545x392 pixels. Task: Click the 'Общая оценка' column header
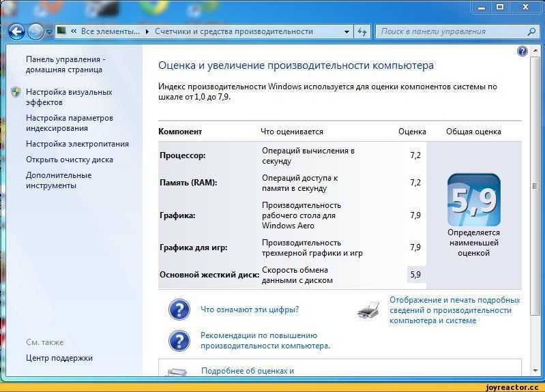pos(474,132)
